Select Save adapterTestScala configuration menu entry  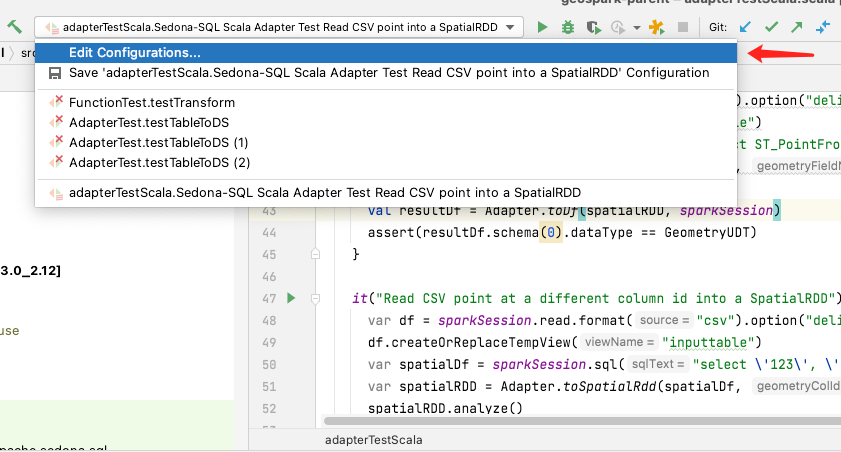click(x=388, y=73)
